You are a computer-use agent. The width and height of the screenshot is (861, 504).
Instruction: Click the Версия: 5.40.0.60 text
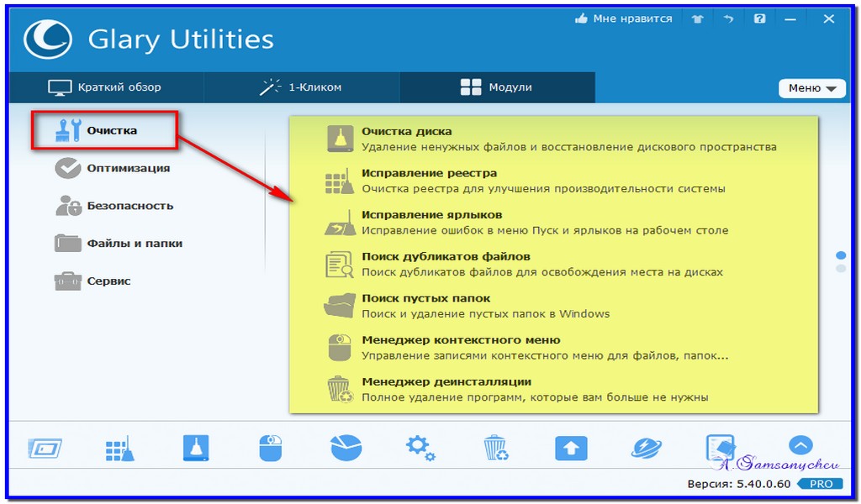tap(738, 484)
